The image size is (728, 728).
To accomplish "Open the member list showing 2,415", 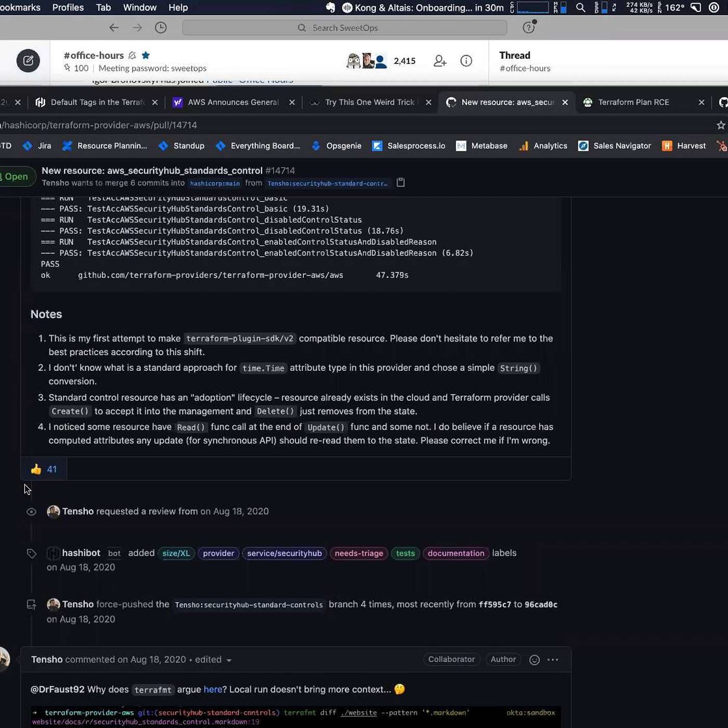I will click(x=381, y=61).
